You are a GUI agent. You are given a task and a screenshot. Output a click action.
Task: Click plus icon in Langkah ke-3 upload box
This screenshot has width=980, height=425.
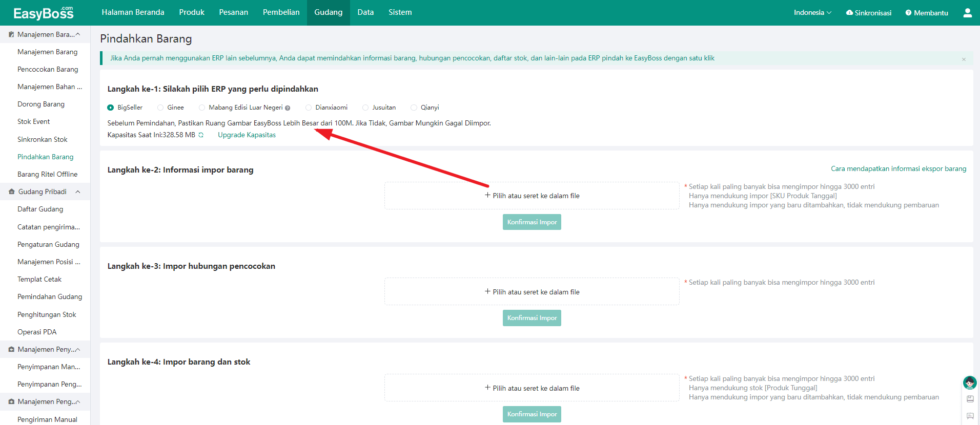coord(487,291)
